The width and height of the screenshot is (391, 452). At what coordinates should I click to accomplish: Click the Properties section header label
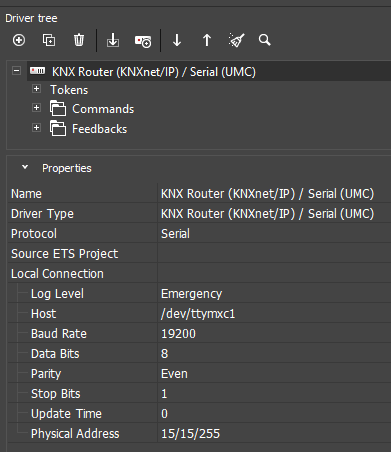(x=67, y=168)
